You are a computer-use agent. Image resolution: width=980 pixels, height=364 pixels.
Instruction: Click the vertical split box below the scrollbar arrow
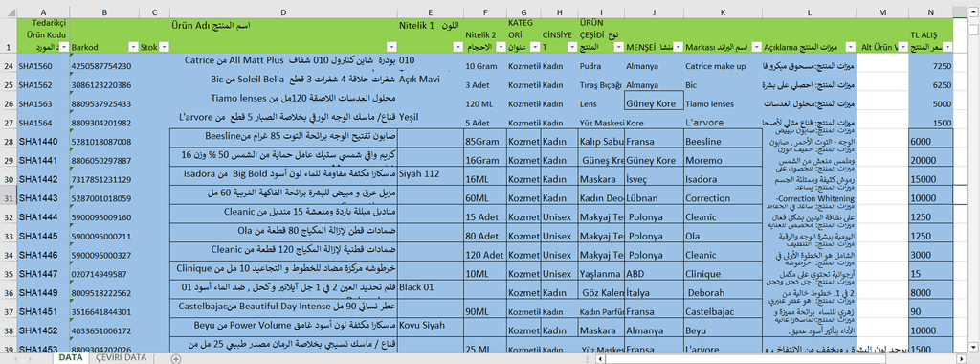tap(973, 29)
